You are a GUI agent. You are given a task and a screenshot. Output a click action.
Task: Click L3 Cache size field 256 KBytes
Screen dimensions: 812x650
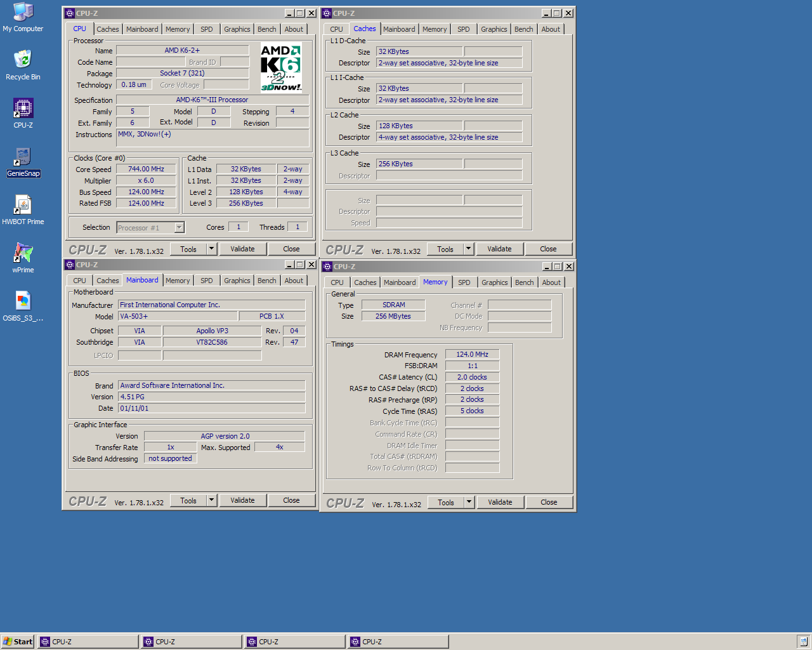pyautogui.click(x=419, y=164)
